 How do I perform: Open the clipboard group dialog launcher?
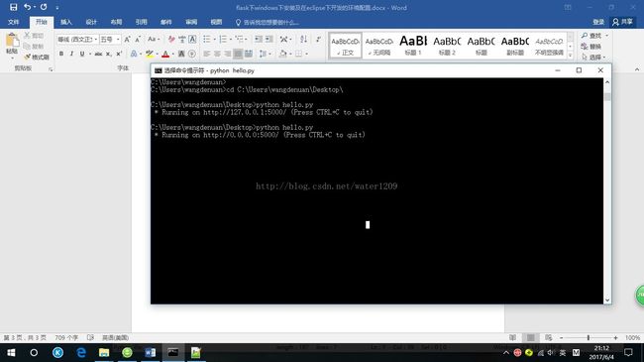pos(51,69)
